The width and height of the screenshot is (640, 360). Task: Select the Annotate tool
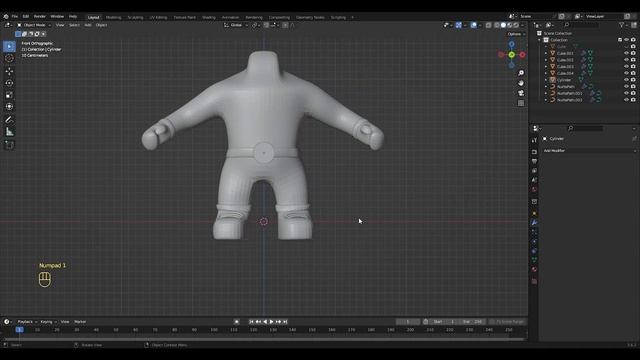click(9, 120)
